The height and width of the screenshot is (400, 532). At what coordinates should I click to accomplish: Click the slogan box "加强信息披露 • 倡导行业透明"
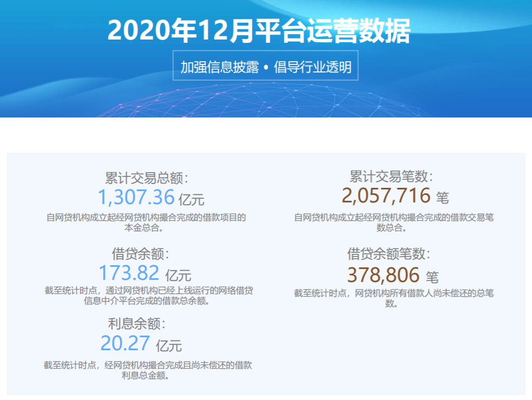point(265,65)
